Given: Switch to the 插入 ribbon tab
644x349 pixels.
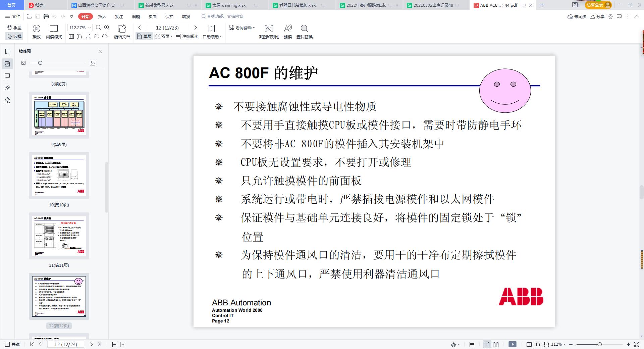Looking at the screenshot, I should tap(102, 16).
